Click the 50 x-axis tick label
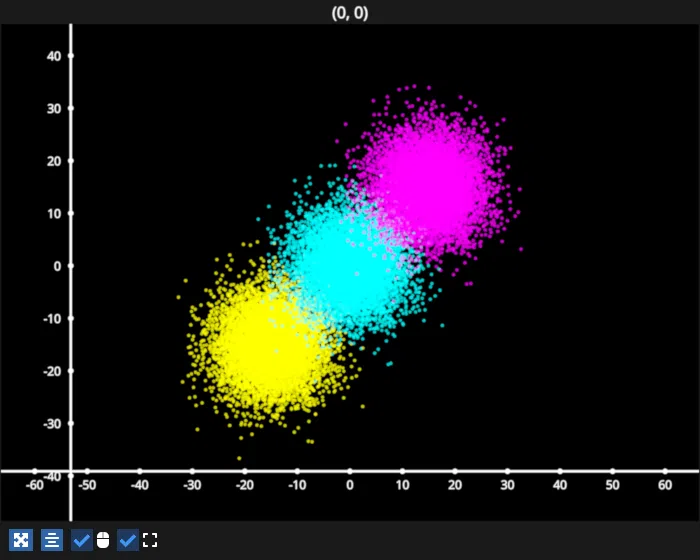Image resolution: width=700 pixels, height=560 pixels. [612, 485]
